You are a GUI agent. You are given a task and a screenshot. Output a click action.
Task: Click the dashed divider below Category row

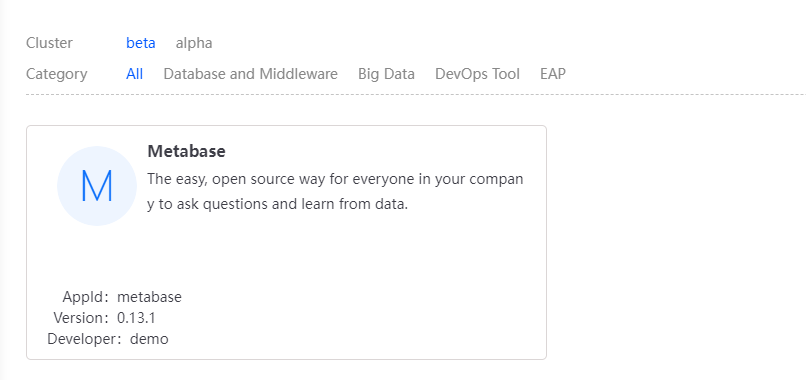416,95
